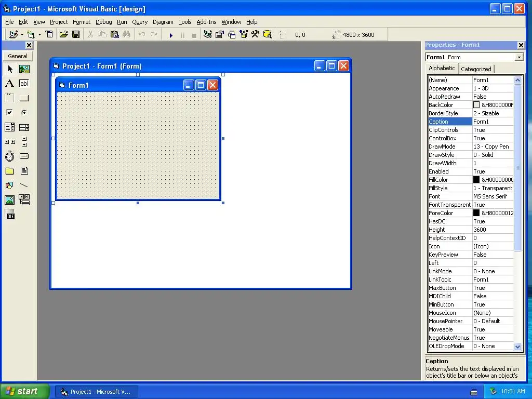
Task: Click the BackColor white color swatch
Action: pos(476,105)
